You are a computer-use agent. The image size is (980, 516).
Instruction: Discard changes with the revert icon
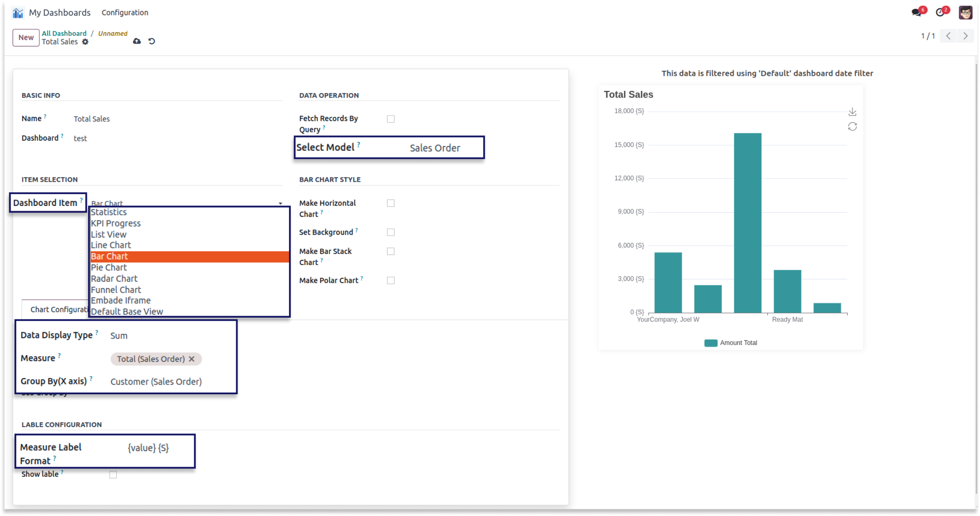152,41
